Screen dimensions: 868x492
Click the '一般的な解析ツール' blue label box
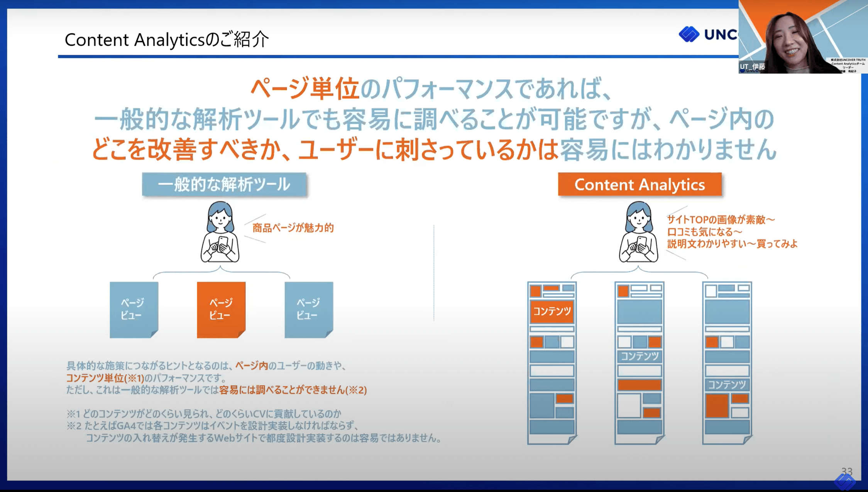224,184
